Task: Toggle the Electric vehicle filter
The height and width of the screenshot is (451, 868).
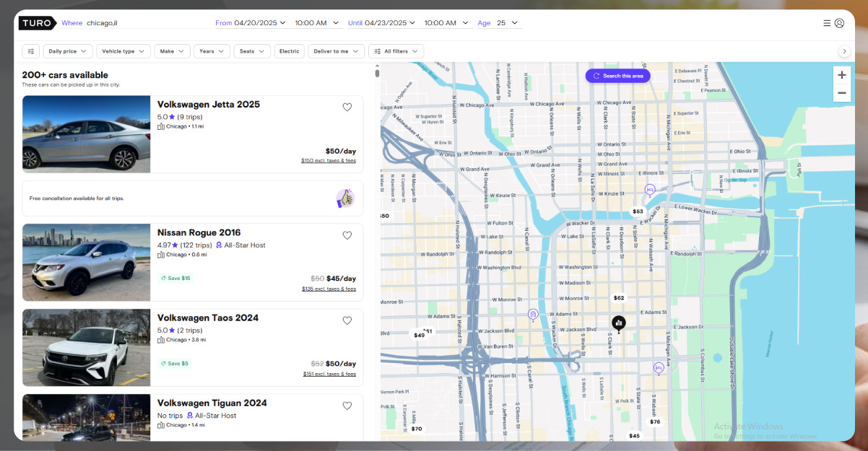Action: [289, 51]
